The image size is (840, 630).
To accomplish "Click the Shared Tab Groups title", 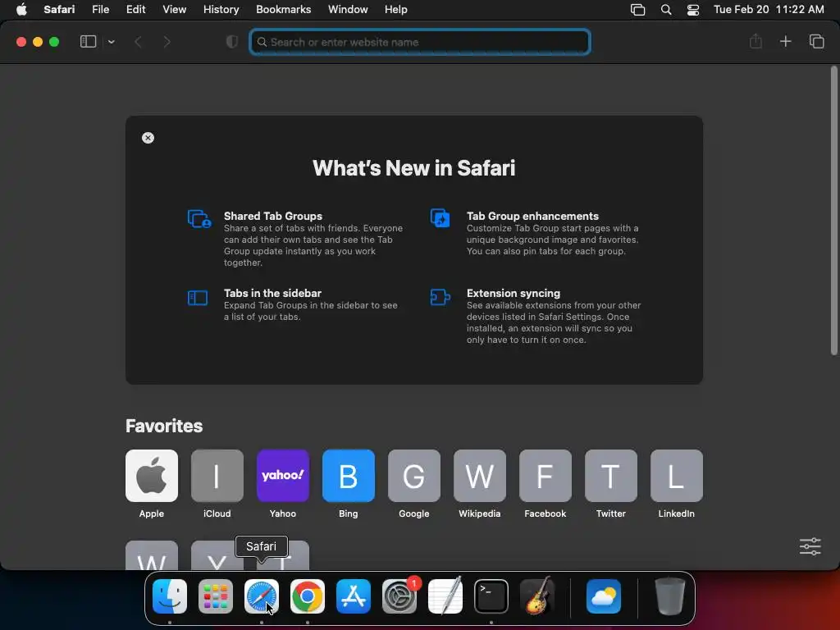I will pyautogui.click(x=273, y=216).
